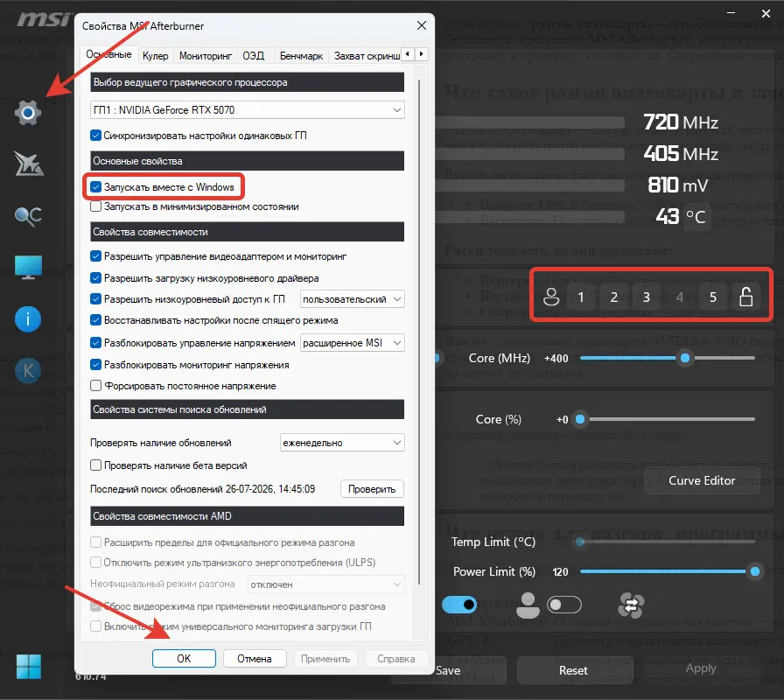Switch to 'Бенчмарк' tab
The height and width of the screenshot is (700, 784).
click(x=301, y=56)
